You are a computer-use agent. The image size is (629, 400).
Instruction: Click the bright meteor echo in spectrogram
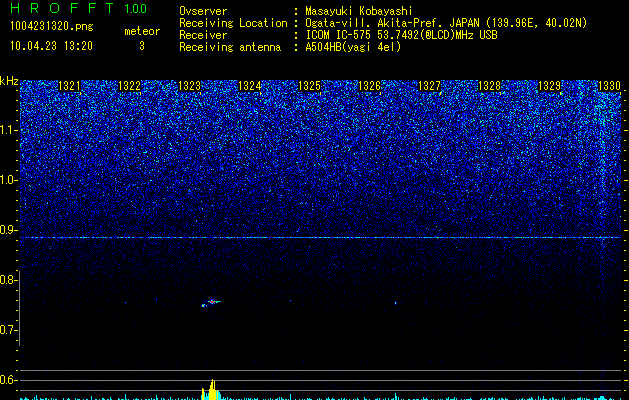tap(211, 303)
